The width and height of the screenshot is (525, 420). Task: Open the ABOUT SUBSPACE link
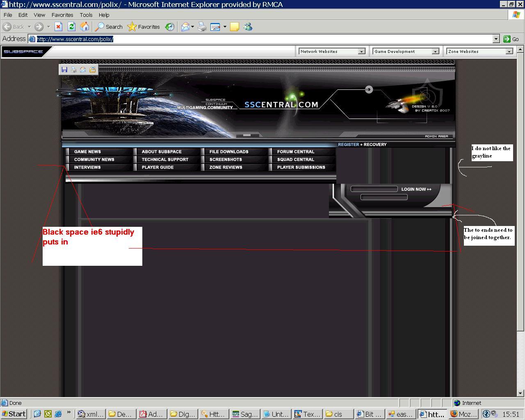[162, 152]
